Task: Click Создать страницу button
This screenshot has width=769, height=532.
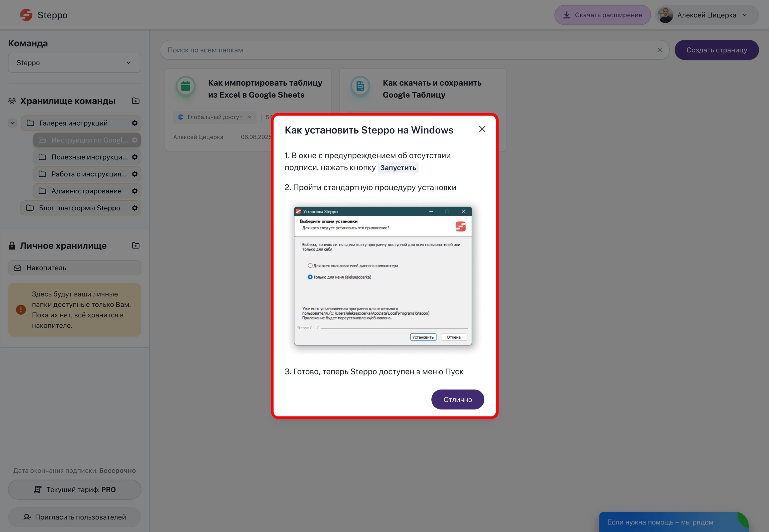Action: (716, 50)
